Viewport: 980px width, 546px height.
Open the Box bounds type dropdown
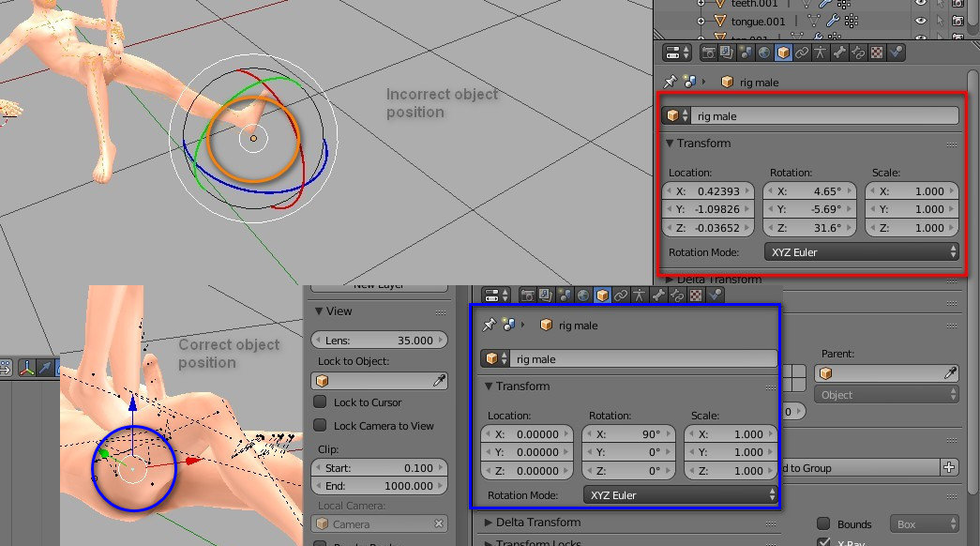(924, 523)
